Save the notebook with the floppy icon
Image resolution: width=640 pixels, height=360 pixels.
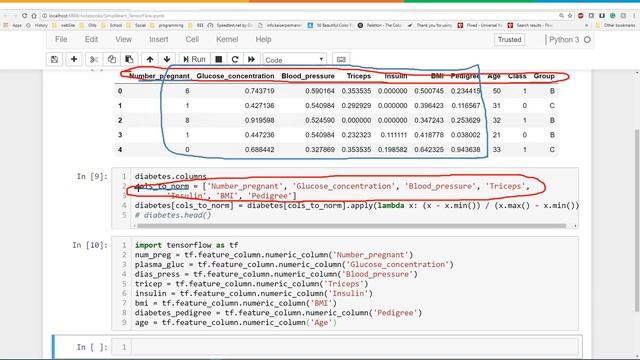pos(54,60)
